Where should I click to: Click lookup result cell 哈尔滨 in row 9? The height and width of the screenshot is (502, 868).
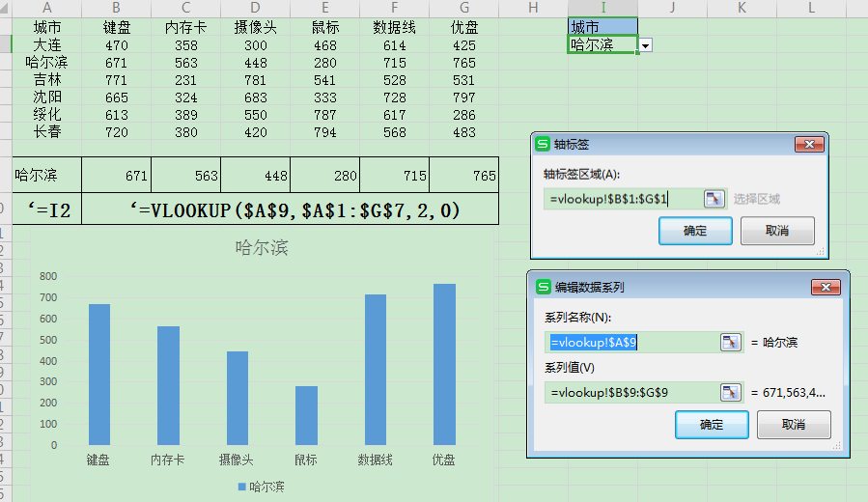47,175
